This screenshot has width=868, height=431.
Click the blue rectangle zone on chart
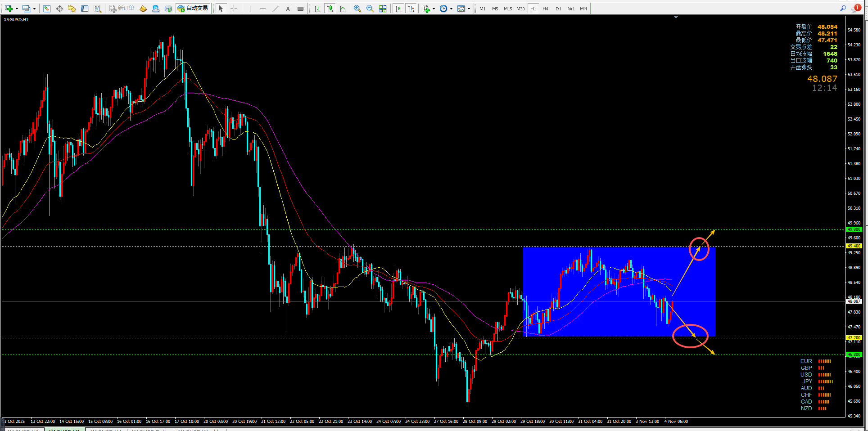pyautogui.click(x=619, y=292)
